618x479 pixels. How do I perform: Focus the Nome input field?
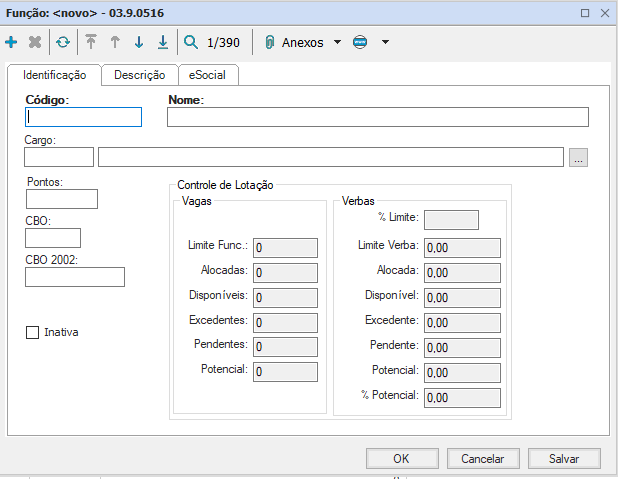click(x=377, y=117)
